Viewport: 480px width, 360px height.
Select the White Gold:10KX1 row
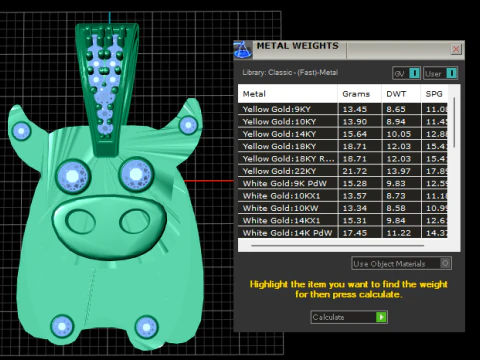(343, 195)
